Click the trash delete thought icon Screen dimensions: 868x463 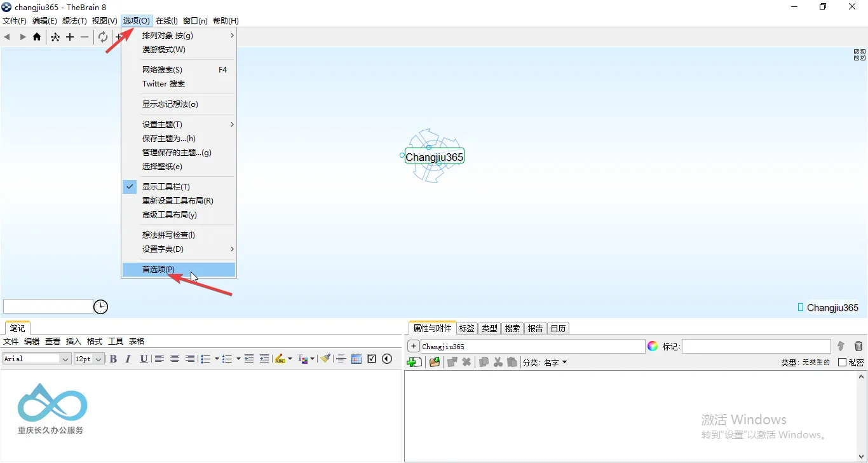[x=858, y=346]
